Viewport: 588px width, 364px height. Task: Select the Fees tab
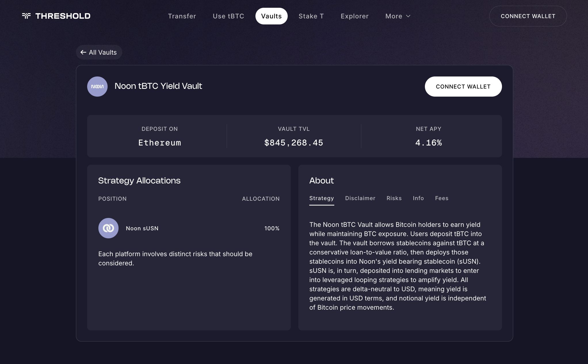(442, 198)
